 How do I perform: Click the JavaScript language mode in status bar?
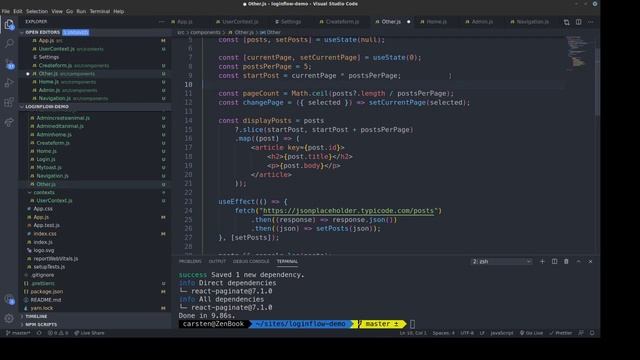502,333
